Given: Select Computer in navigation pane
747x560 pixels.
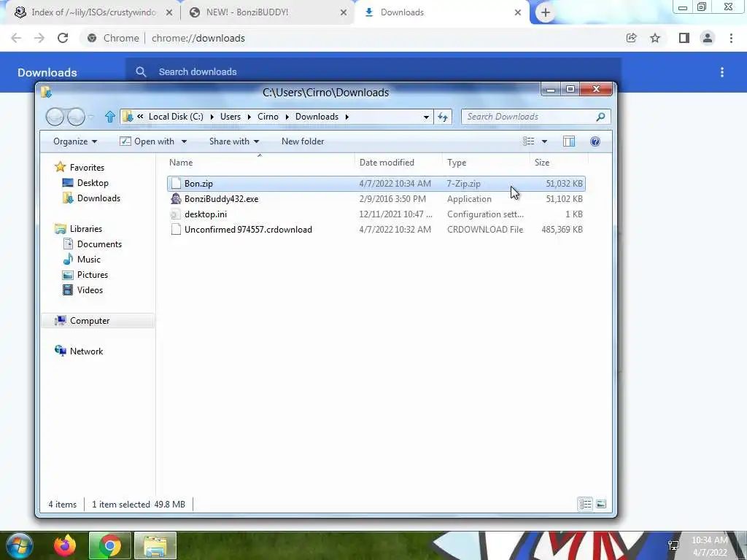Looking at the screenshot, I should tap(98, 321).
